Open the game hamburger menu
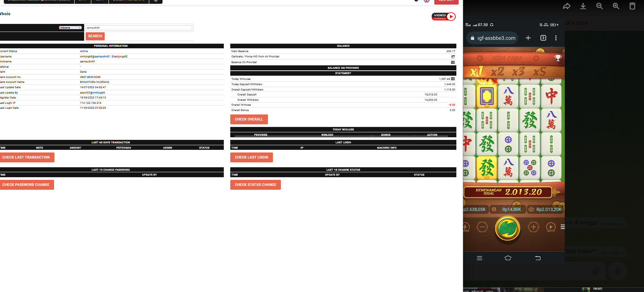The height and width of the screenshot is (292, 644). click(563, 227)
